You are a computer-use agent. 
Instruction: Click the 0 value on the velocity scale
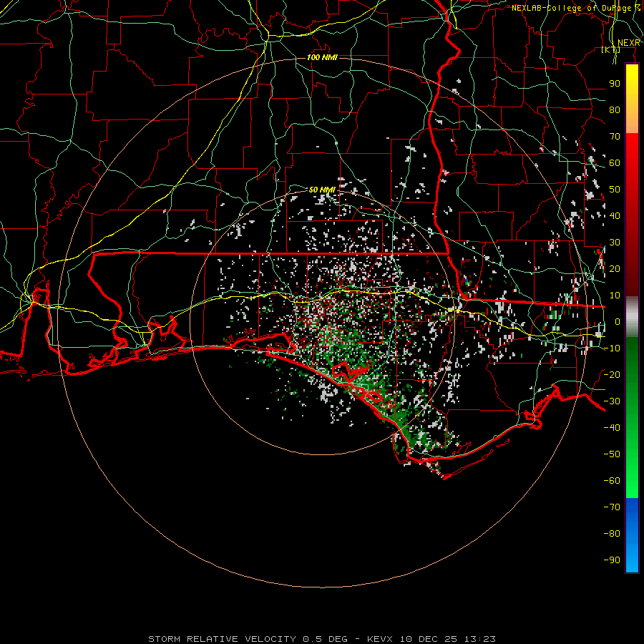tap(618, 321)
